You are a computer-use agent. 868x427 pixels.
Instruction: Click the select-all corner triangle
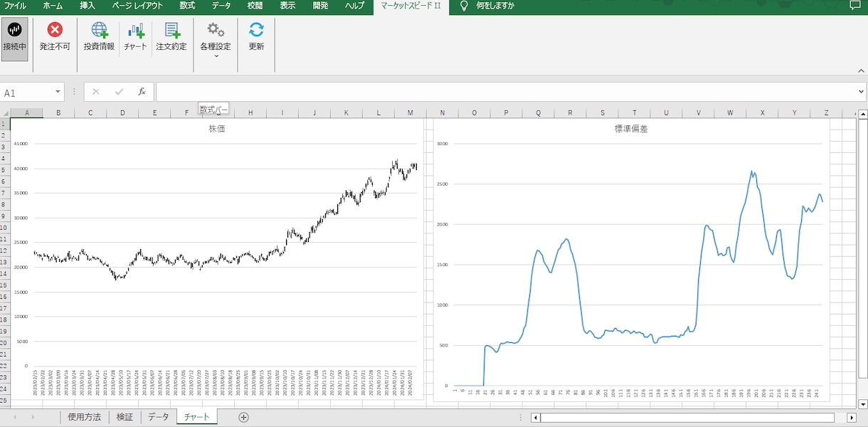(x=5, y=112)
